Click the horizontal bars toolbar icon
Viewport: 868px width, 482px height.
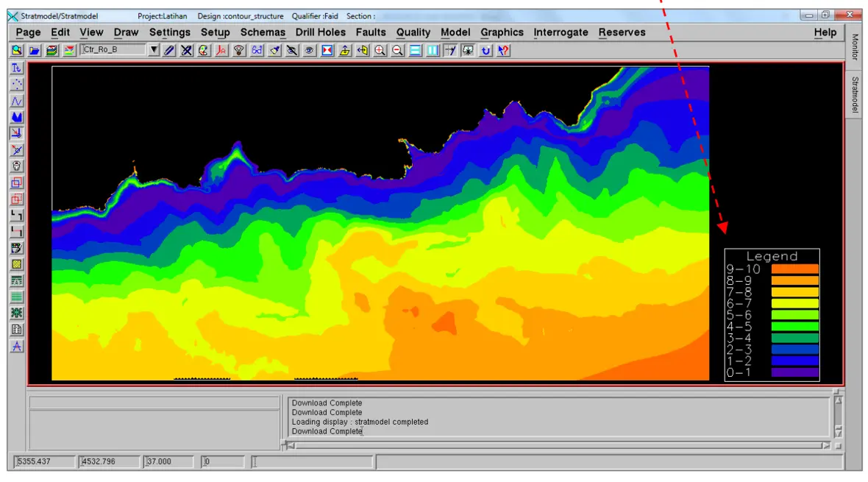pos(415,51)
